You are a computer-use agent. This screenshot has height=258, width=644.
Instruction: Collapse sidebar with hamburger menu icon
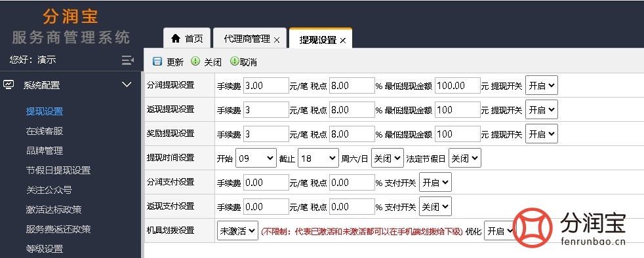pos(128,60)
